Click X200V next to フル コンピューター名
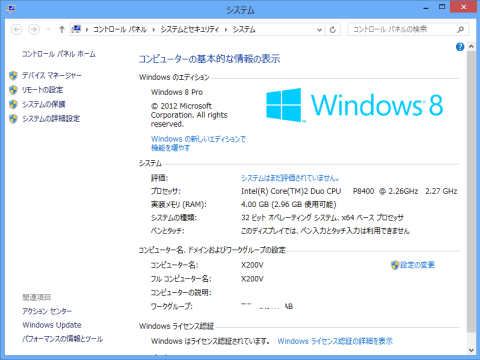The height and width of the screenshot is (360, 480). [252, 279]
